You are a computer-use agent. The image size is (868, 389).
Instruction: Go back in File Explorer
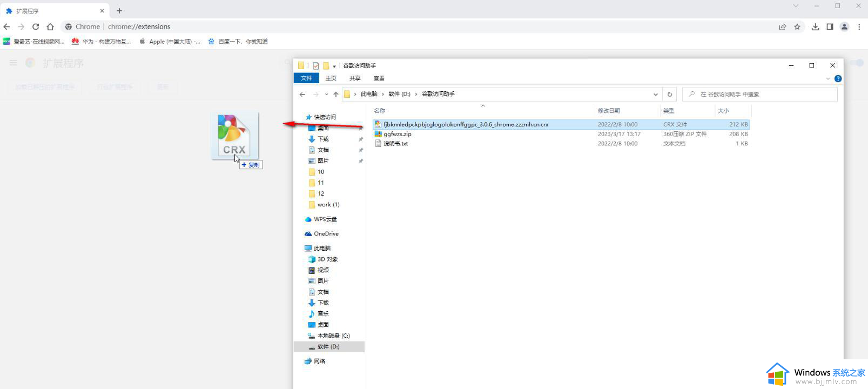[x=302, y=94]
